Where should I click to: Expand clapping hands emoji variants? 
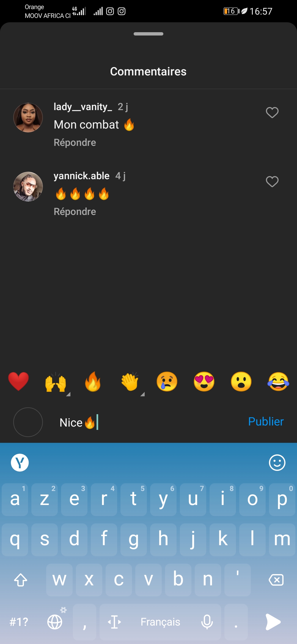pyautogui.click(x=130, y=383)
